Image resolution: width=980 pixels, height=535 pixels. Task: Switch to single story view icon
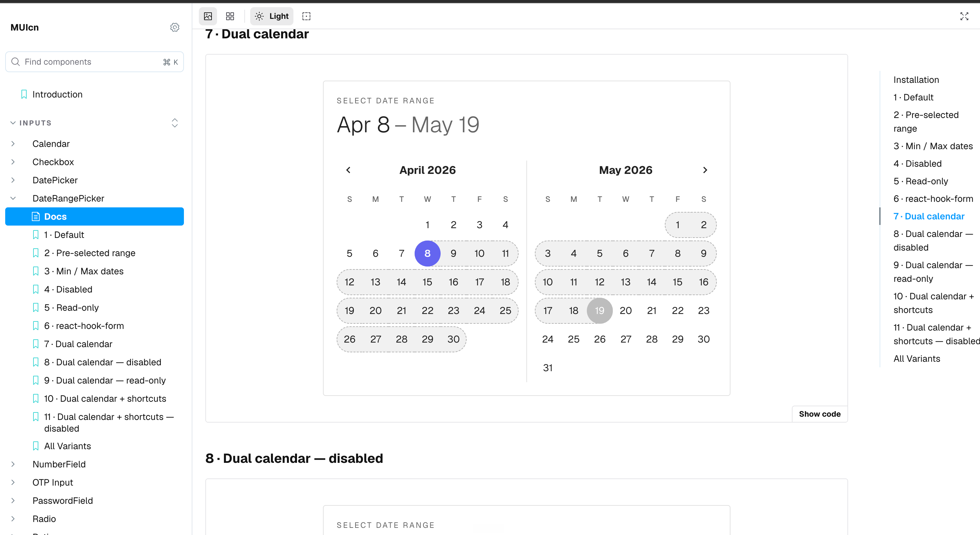pyautogui.click(x=208, y=16)
